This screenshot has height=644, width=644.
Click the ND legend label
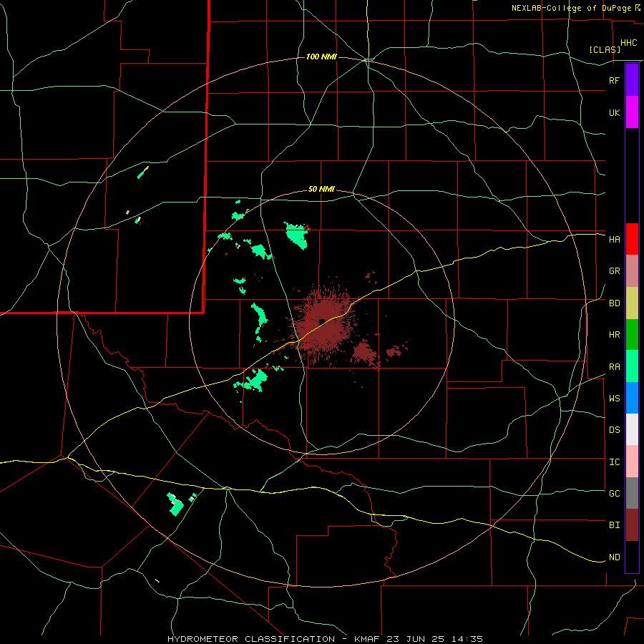(x=614, y=557)
